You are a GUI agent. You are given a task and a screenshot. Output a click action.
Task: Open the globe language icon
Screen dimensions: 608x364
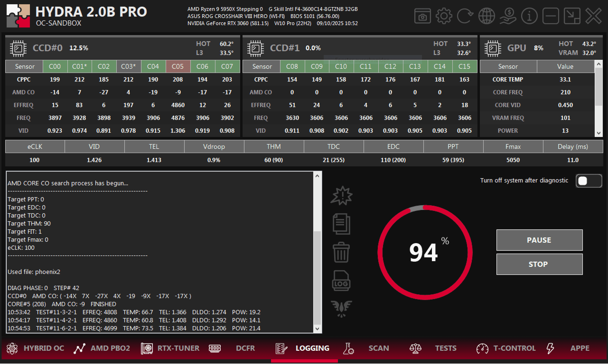tap(486, 16)
